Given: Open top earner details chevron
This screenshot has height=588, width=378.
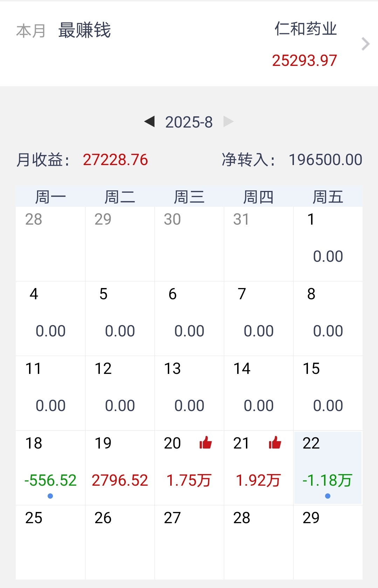Looking at the screenshot, I should (x=365, y=44).
